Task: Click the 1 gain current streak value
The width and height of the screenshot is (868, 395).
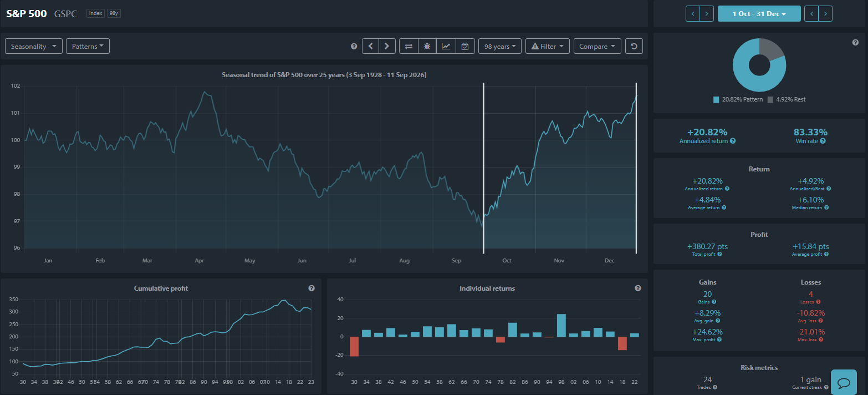Action: [811, 379]
